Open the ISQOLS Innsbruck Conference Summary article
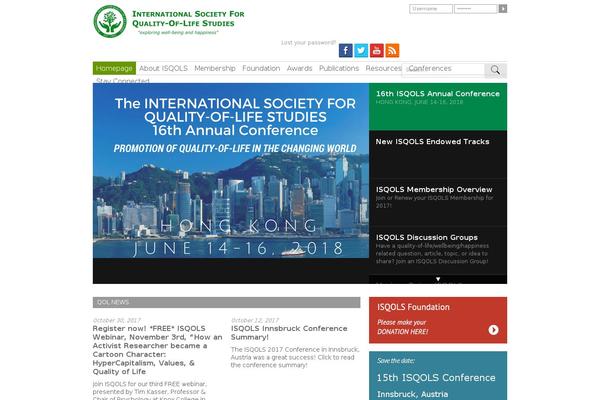The image size is (600, 400). 289,333
